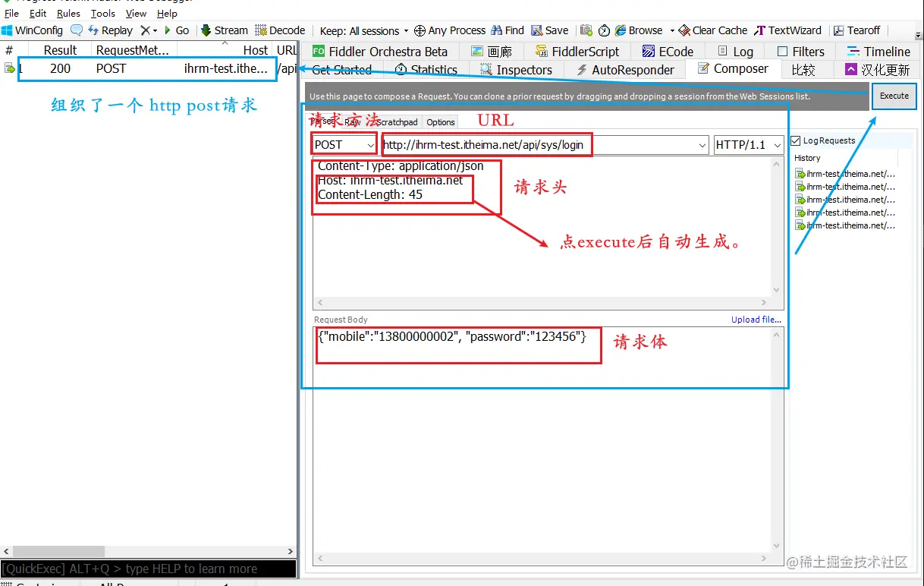Sort sessions by Host column header
The height and width of the screenshot is (586, 924).
[224, 50]
